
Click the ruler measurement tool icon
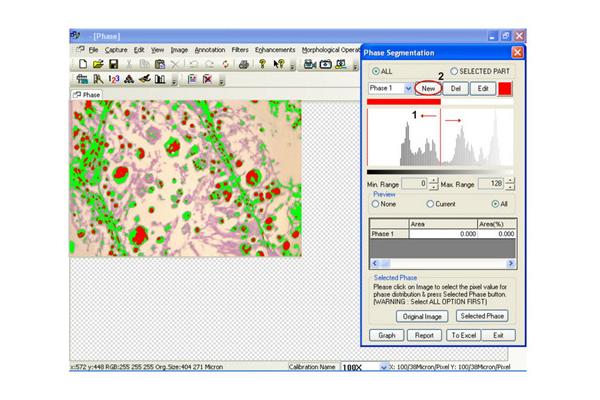coord(98,79)
